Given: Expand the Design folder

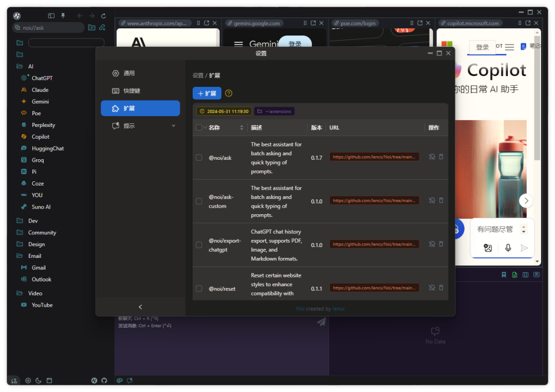Looking at the screenshot, I should [x=20, y=244].
